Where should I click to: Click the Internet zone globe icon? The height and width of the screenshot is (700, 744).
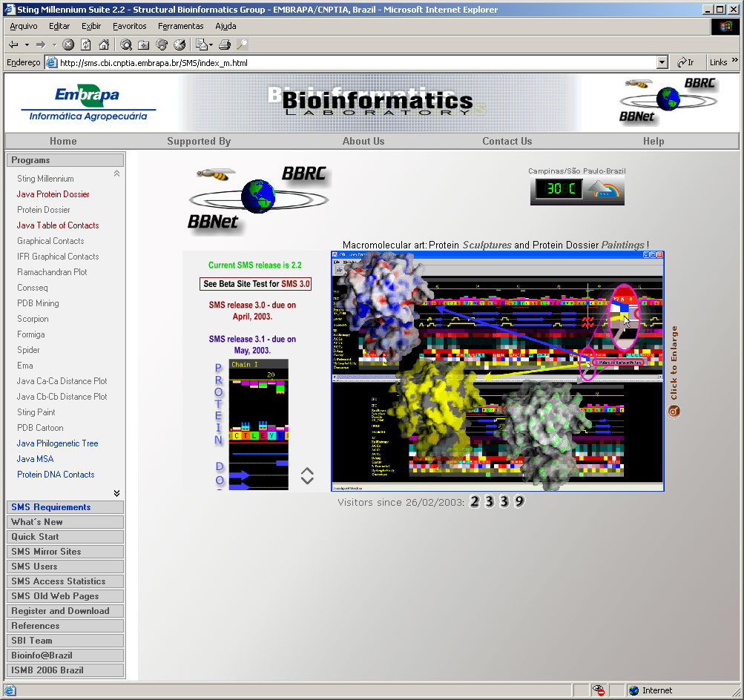(634, 690)
